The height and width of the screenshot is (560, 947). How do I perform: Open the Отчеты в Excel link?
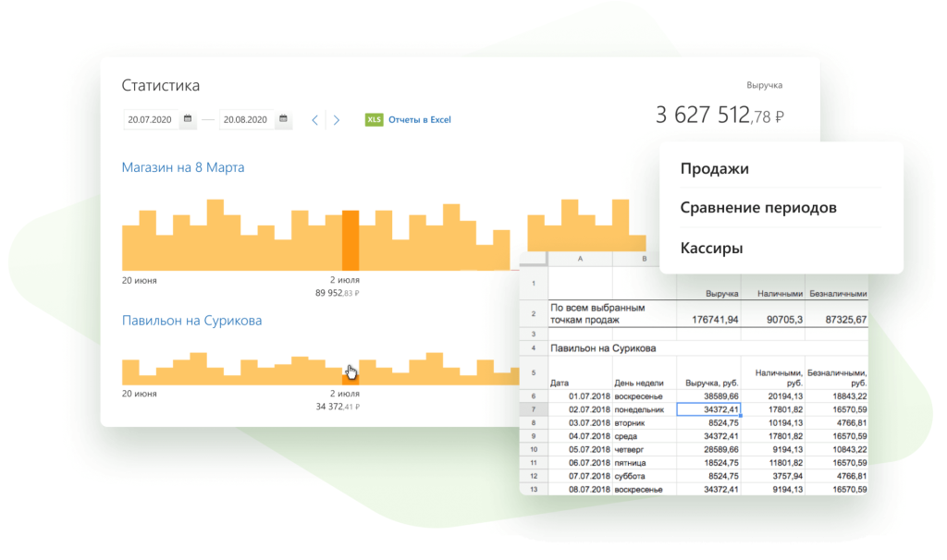coord(419,120)
